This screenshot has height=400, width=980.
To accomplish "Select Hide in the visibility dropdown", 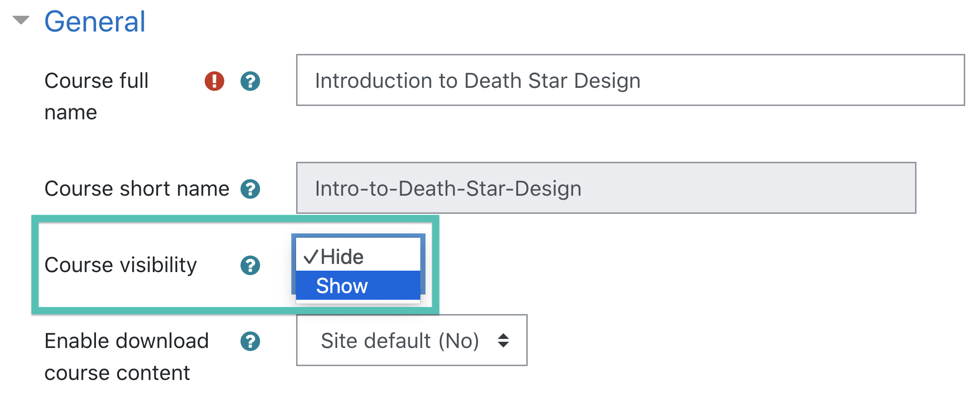I will [342, 257].
